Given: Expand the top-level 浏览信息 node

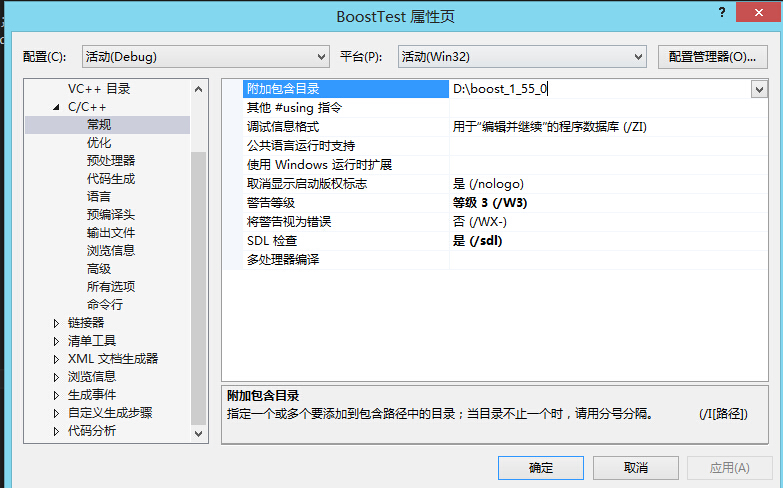Looking at the screenshot, I should pos(56,377).
